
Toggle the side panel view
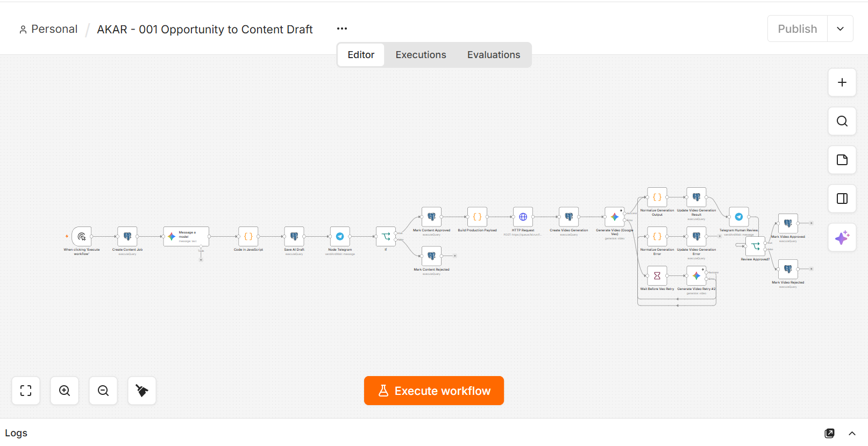click(x=842, y=199)
